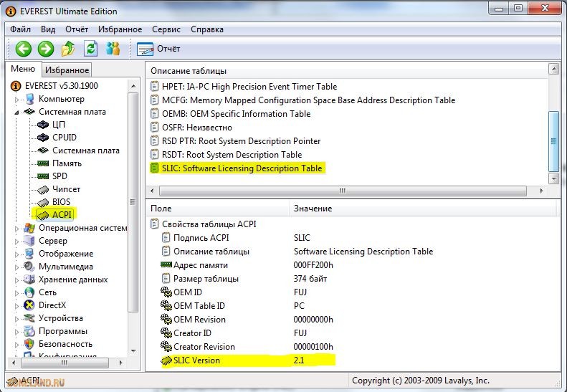Expand the Устройства tree node

[16, 319]
